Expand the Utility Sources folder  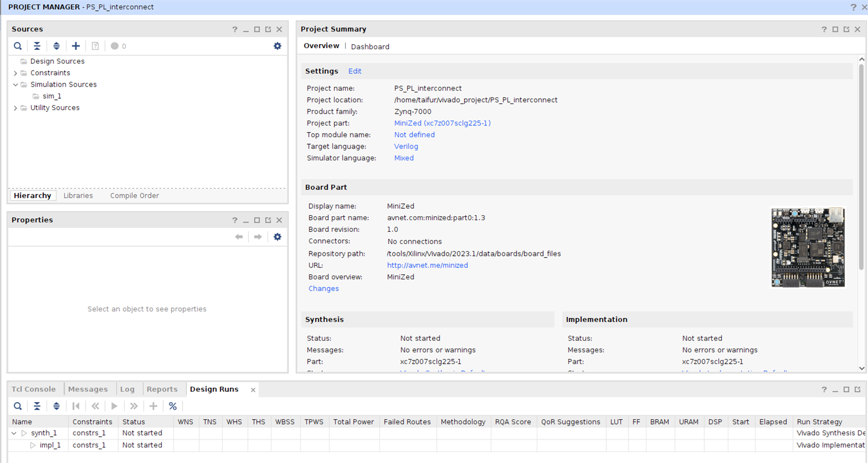click(15, 108)
